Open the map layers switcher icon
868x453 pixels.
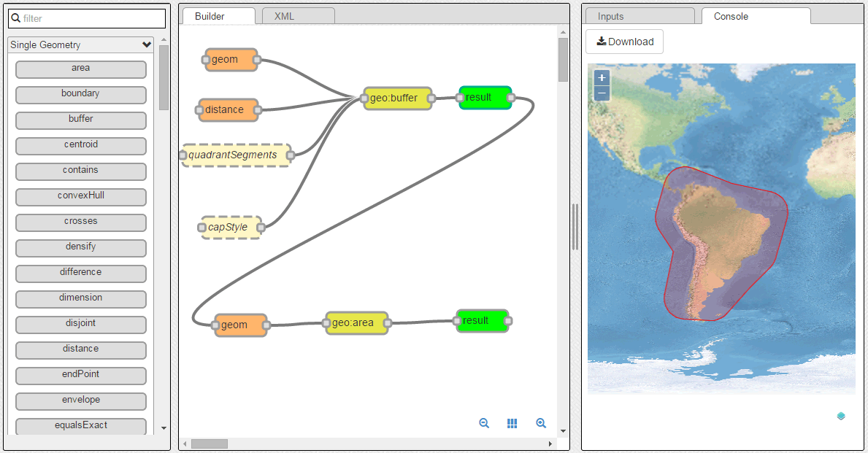841,416
